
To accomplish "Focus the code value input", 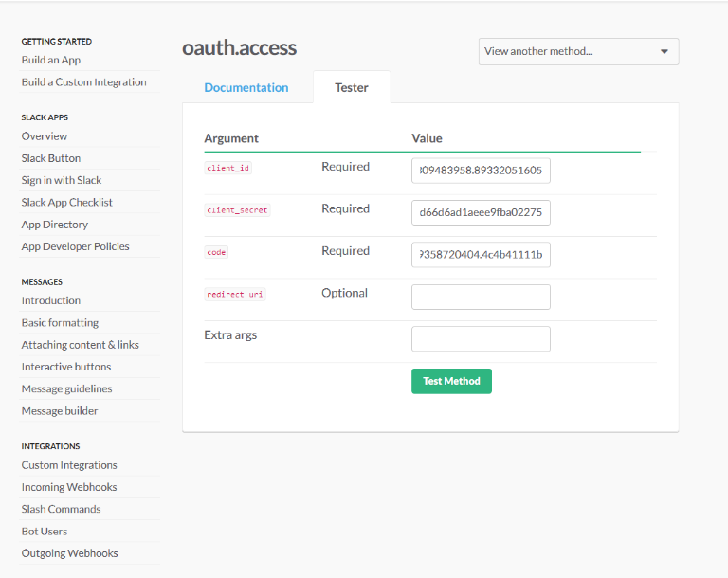I will click(481, 254).
